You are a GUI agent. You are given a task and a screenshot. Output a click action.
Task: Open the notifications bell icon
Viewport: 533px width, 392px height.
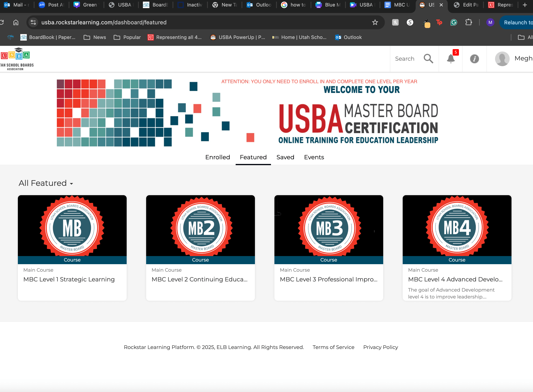point(451,59)
